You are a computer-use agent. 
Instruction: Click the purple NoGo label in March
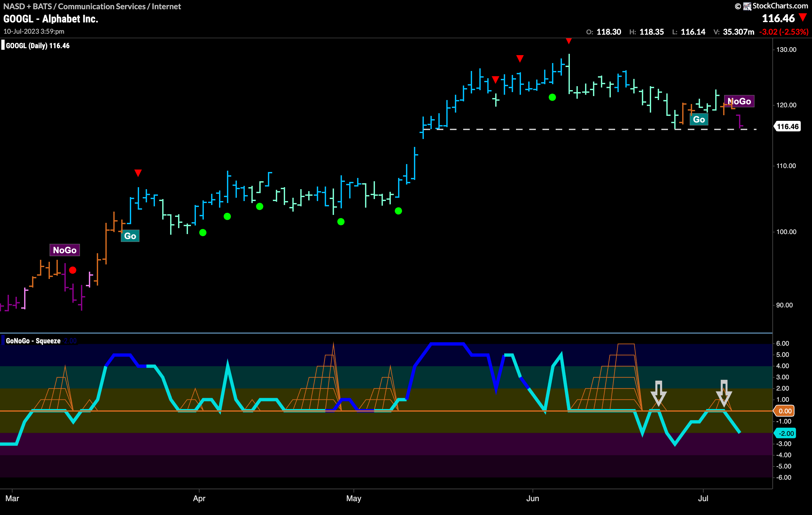(65, 250)
